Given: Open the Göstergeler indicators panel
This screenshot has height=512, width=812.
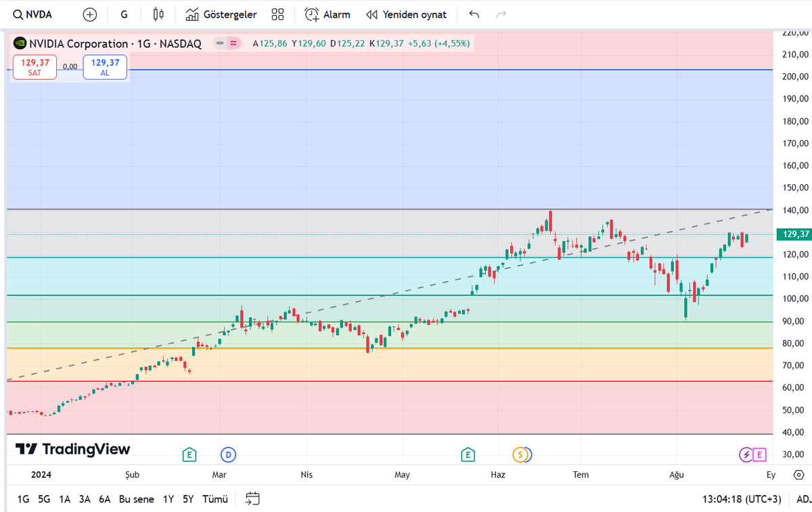Looking at the screenshot, I should tap(221, 14).
